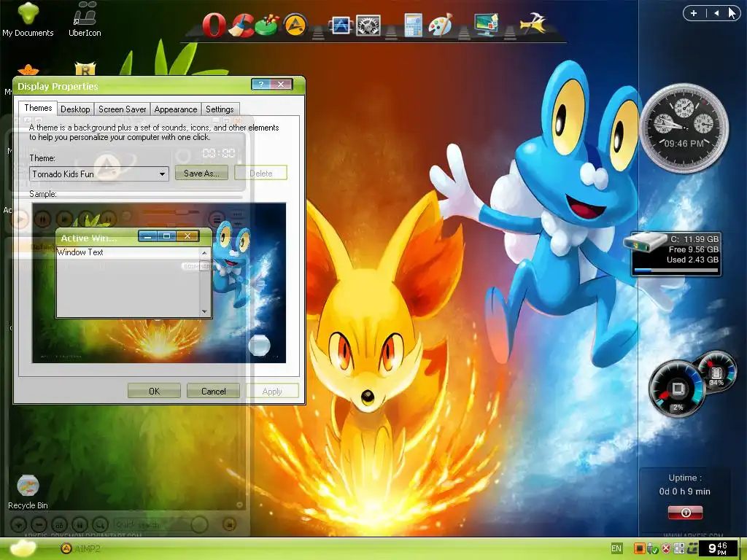Open the blue App Store-style dock icon
Image resolution: width=747 pixels, height=560 pixels.
click(x=340, y=25)
